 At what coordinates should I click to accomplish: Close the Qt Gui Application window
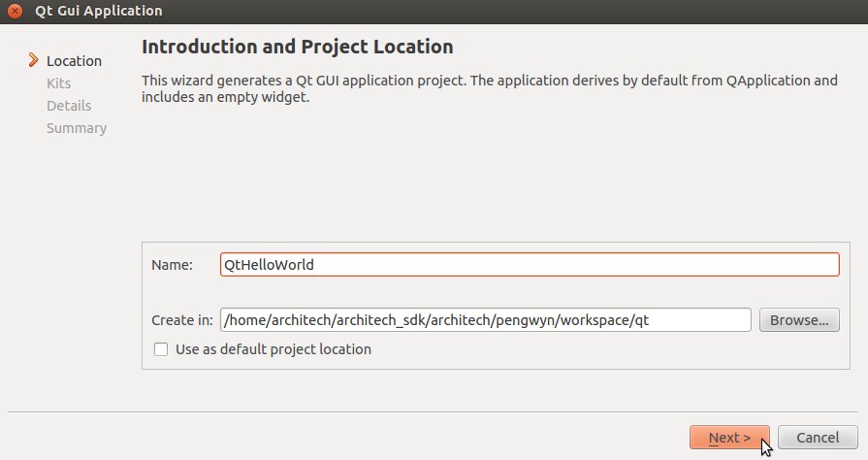[15, 11]
